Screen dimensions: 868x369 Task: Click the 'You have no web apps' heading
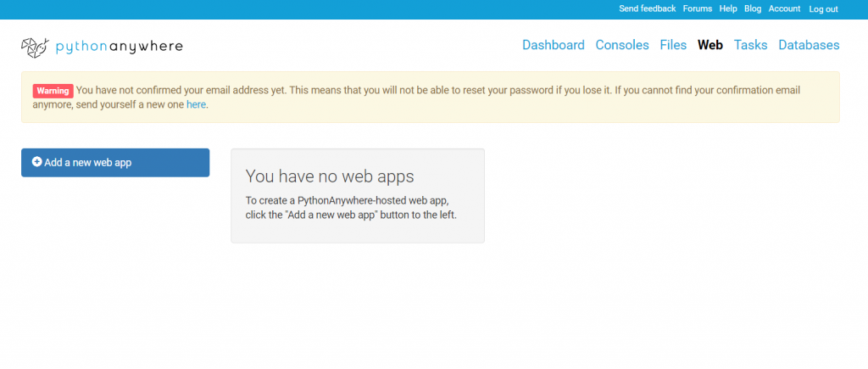point(330,176)
